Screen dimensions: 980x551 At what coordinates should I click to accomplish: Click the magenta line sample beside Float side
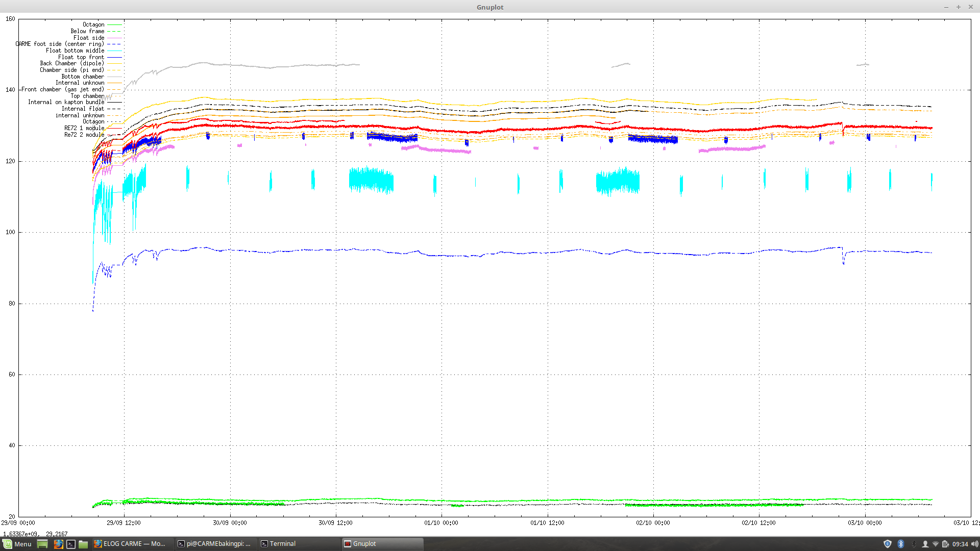point(116,37)
